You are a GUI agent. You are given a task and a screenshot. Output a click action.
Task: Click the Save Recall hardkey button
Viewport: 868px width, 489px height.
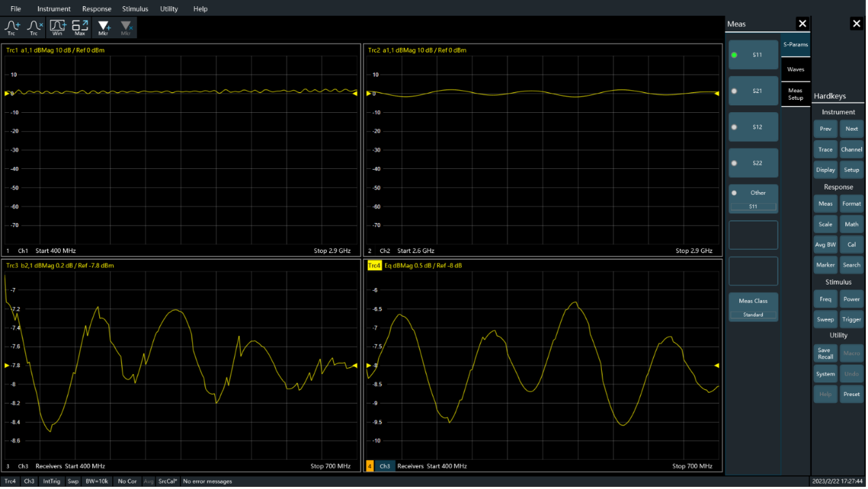(x=826, y=354)
